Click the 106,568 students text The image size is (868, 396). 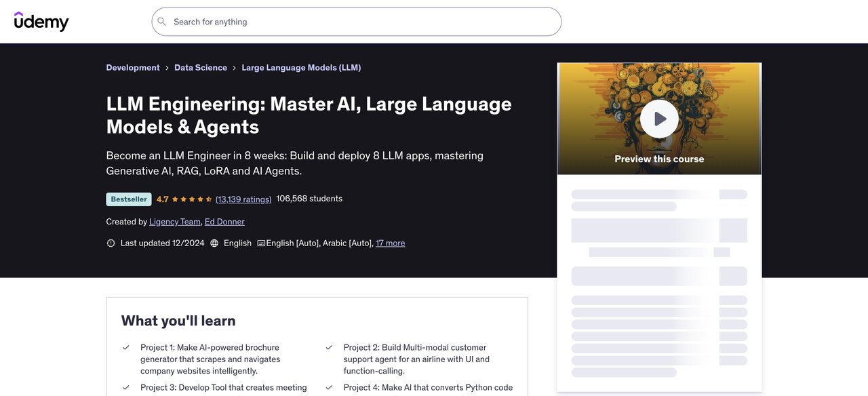click(309, 199)
